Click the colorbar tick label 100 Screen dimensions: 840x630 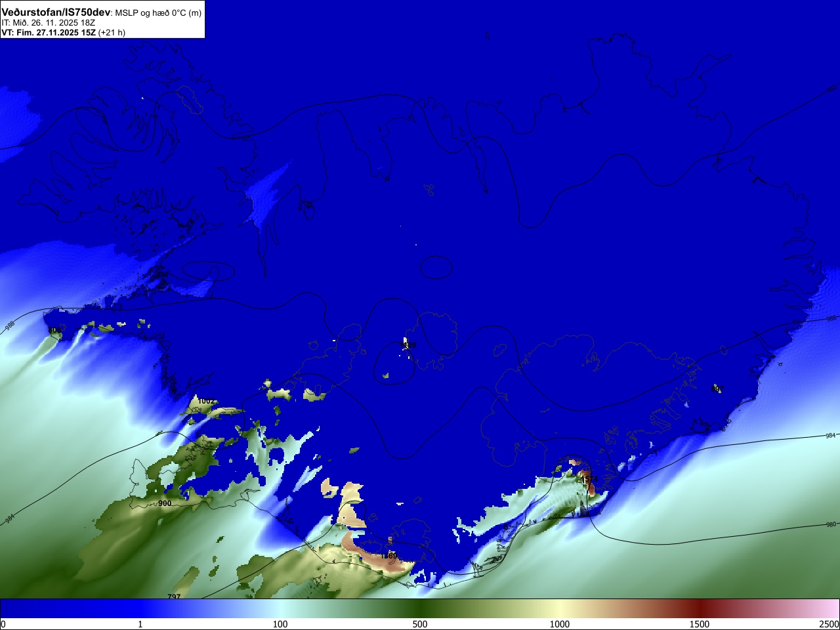click(280, 624)
